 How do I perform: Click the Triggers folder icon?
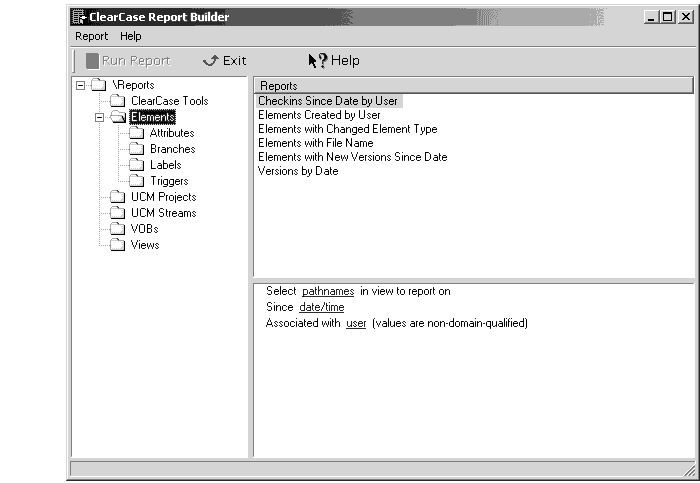(x=136, y=181)
